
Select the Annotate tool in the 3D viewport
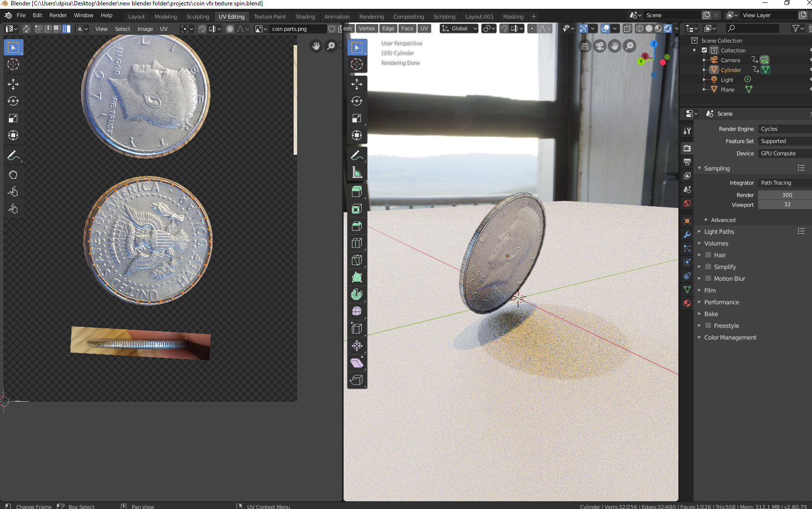[x=357, y=155]
